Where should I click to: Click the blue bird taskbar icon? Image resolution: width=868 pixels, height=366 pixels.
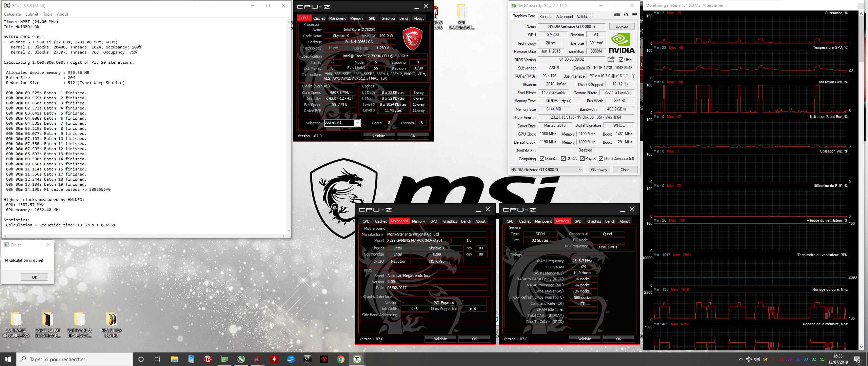point(291,359)
